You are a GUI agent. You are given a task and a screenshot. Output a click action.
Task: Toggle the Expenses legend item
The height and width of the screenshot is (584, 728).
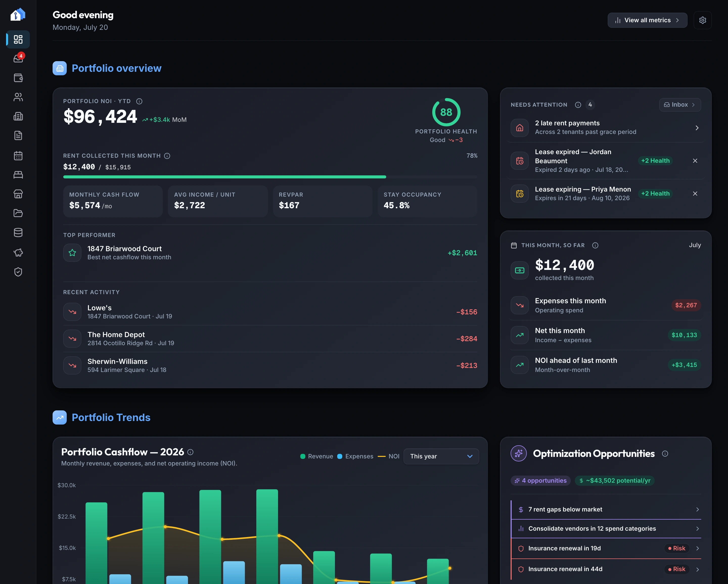pyautogui.click(x=355, y=456)
